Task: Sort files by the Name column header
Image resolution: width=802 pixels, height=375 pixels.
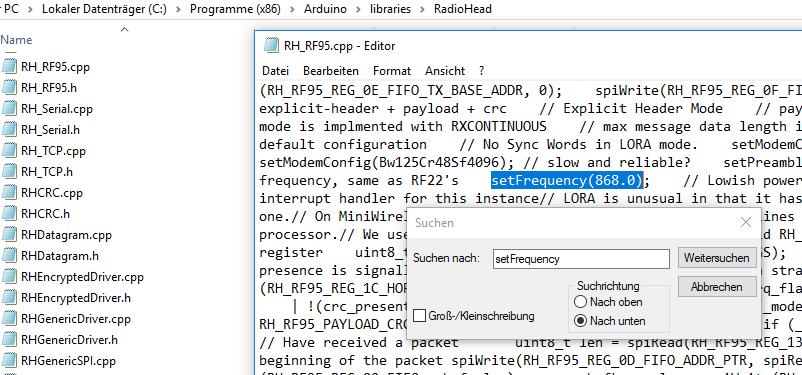Action: pos(16,40)
